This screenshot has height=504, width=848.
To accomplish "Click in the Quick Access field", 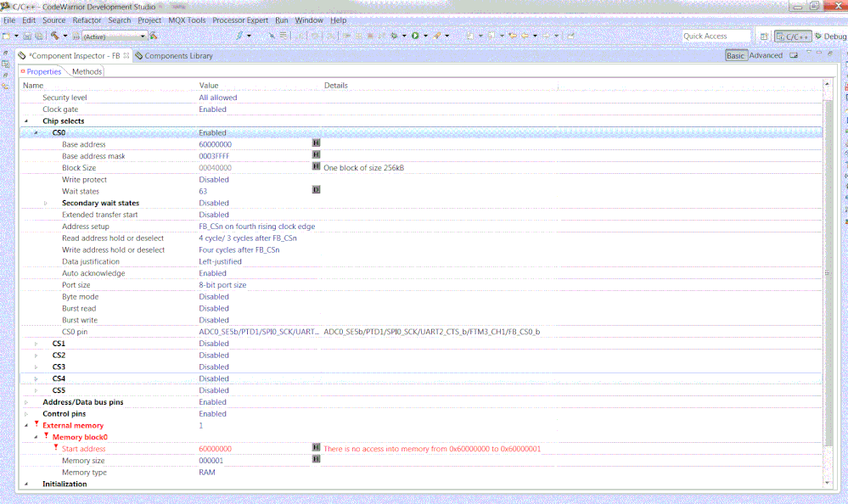I will click(x=716, y=36).
